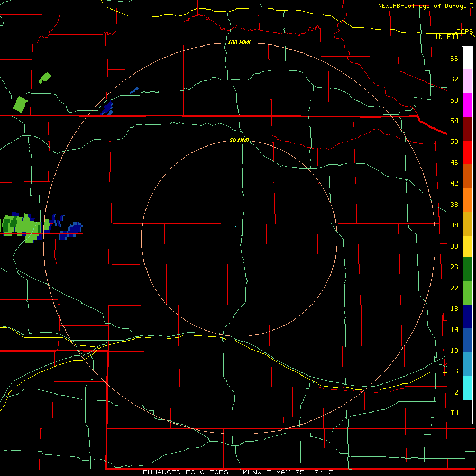Click the navy 18 kft legend swatch

[467, 317]
